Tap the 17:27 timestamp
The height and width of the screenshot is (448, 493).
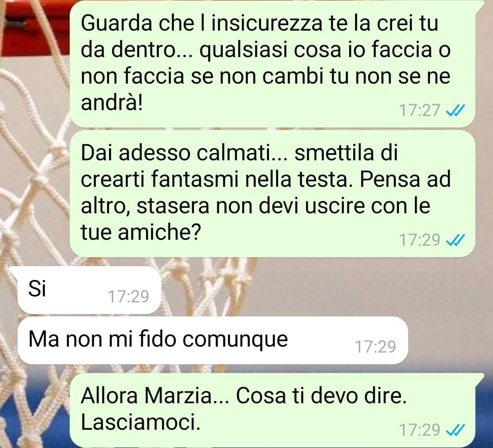tap(420, 111)
